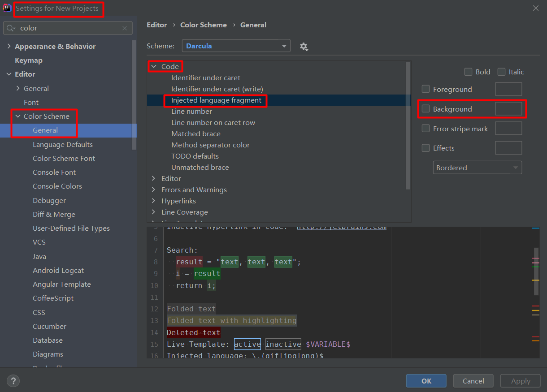Click the Error stripe mark color swatch
Screen dimensions: 547x392
[508, 129]
